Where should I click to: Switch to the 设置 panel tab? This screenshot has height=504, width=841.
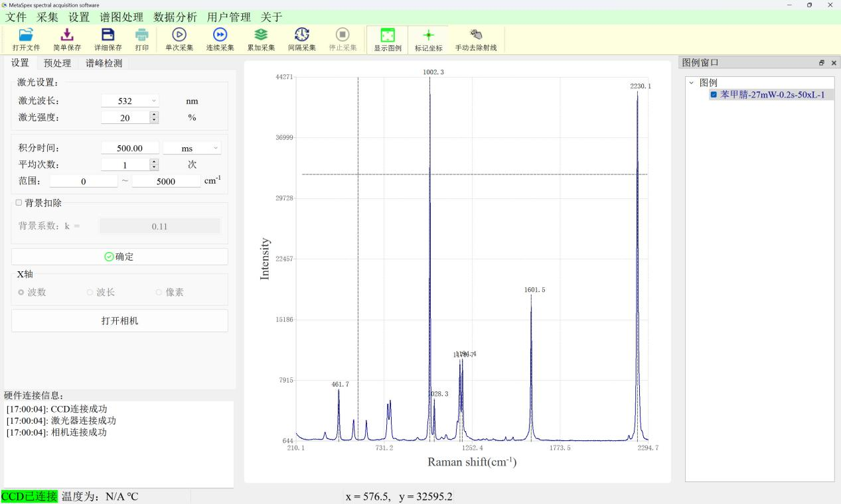pos(20,63)
